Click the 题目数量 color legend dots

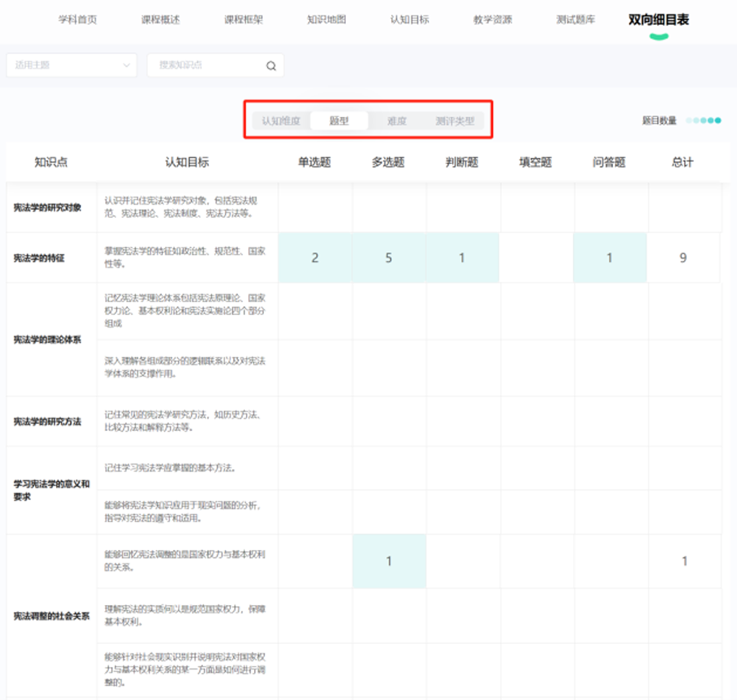point(703,121)
